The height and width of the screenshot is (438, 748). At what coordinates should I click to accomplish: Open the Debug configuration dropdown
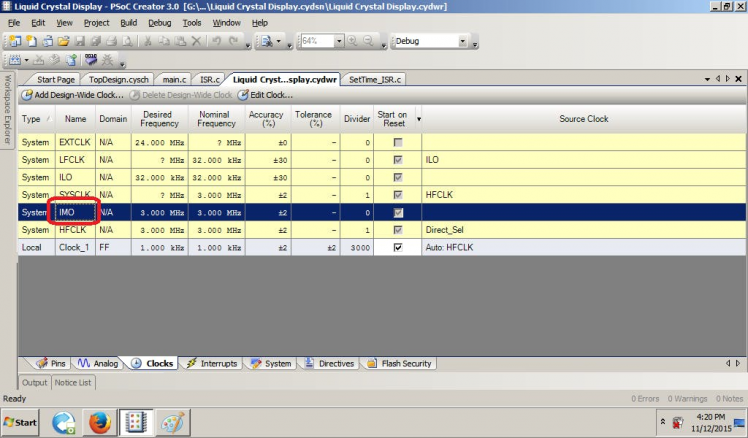462,41
